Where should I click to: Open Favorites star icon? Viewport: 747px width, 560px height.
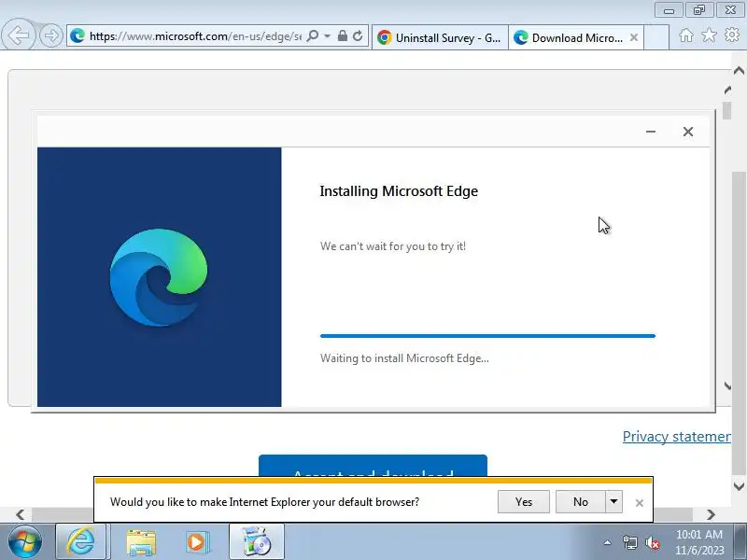(709, 35)
